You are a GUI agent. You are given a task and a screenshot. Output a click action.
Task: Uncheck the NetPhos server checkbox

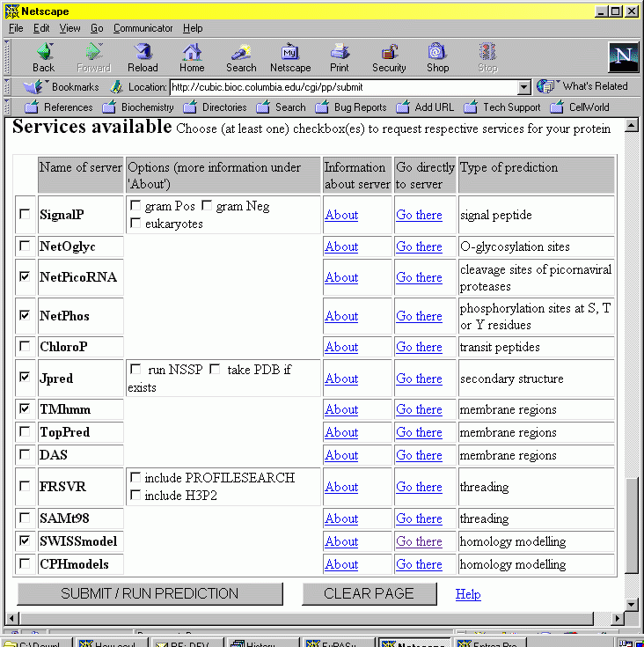point(25,315)
